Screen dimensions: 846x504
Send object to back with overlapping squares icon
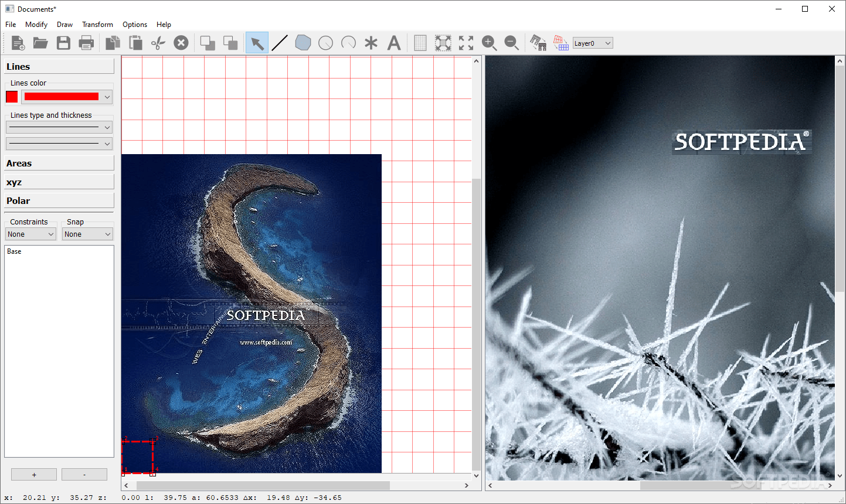[230, 43]
